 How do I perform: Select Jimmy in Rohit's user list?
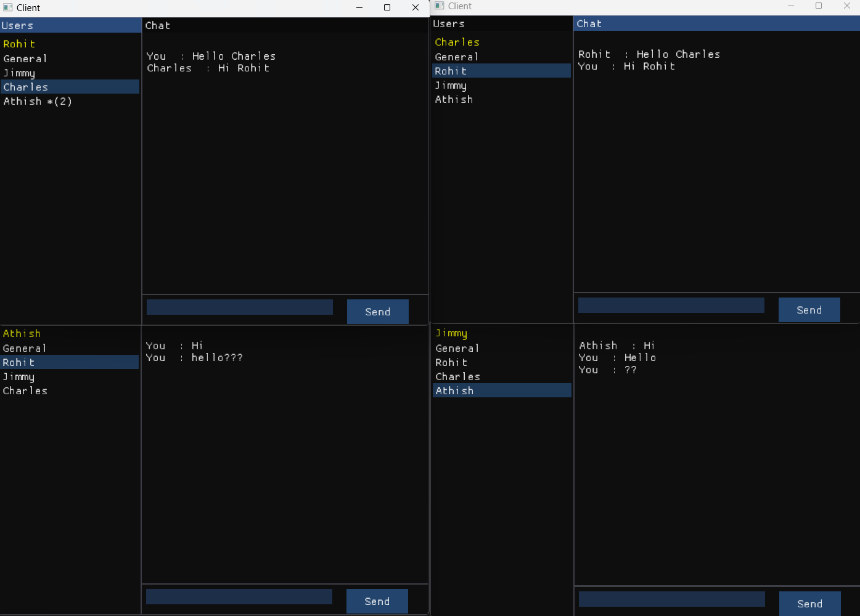pos(70,73)
